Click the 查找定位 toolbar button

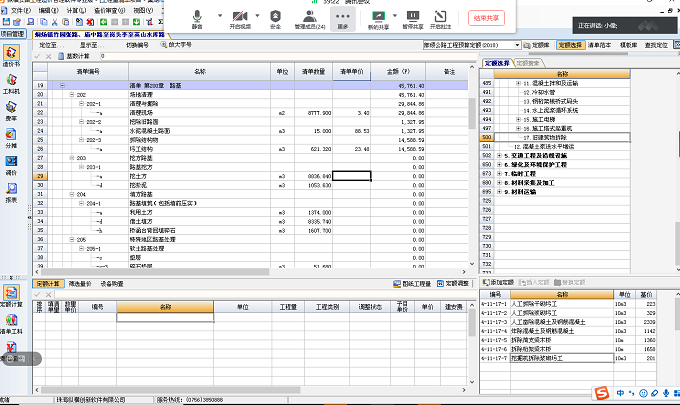tap(656, 45)
